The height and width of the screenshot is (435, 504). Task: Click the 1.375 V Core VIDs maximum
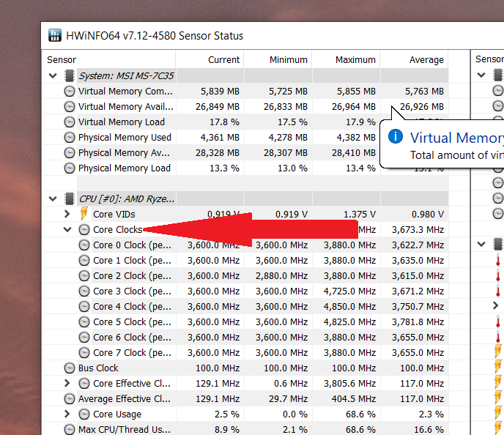(x=360, y=215)
